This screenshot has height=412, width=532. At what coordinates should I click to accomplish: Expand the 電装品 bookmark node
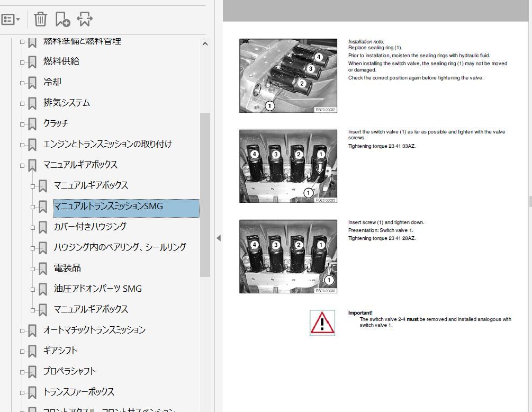(33, 269)
